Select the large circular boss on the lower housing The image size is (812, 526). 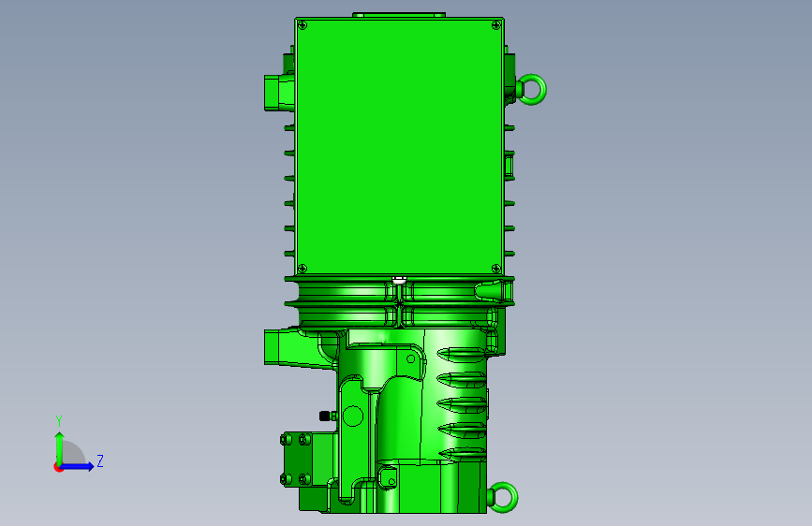pyautogui.click(x=353, y=416)
